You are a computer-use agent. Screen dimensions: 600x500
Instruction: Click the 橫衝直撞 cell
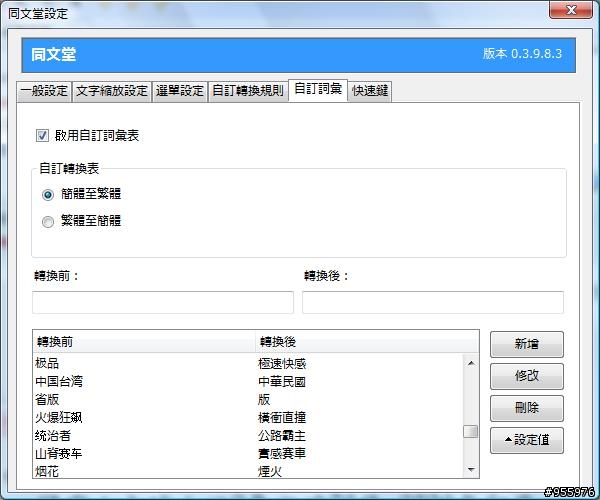[x=282, y=417]
